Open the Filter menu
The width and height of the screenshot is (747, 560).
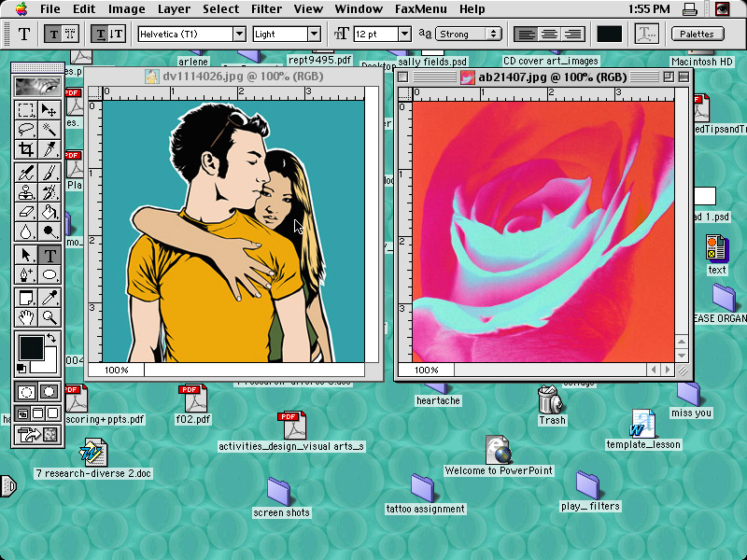point(267,9)
